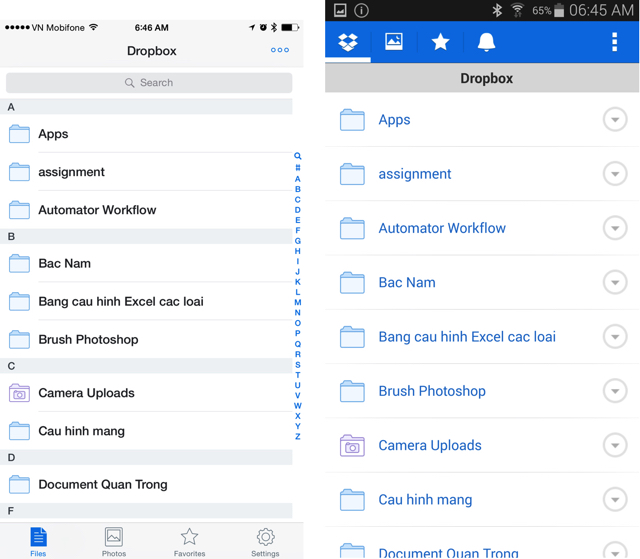
Task: Jump to letter A in the index bar
Action: click(298, 179)
